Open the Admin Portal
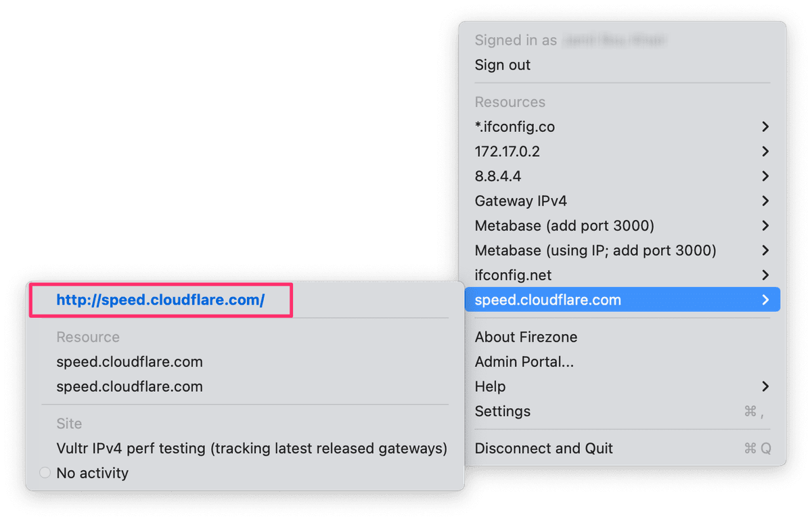The width and height of the screenshot is (812, 521). click(524, 362)
